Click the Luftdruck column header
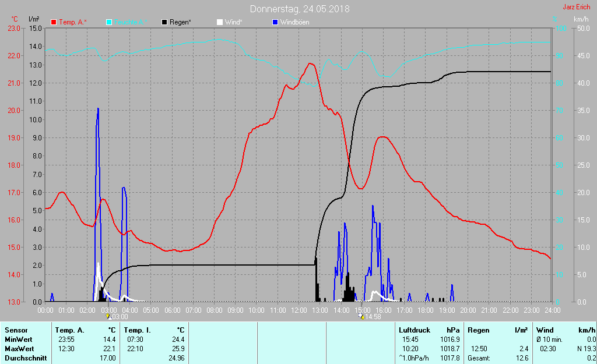This screenshot has height=364, width=597. (x=412, y=330)
